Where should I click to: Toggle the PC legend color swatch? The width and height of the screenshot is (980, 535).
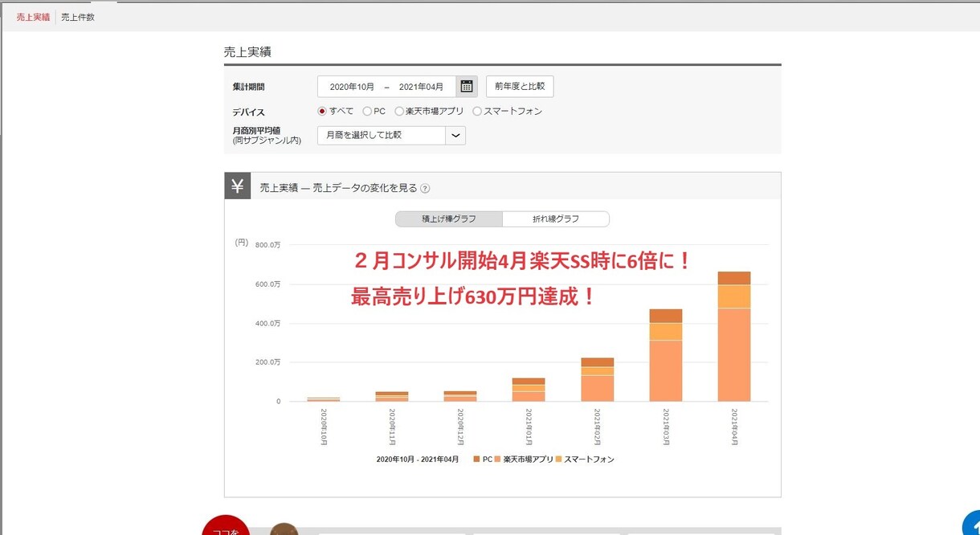[x=477, y=459]
